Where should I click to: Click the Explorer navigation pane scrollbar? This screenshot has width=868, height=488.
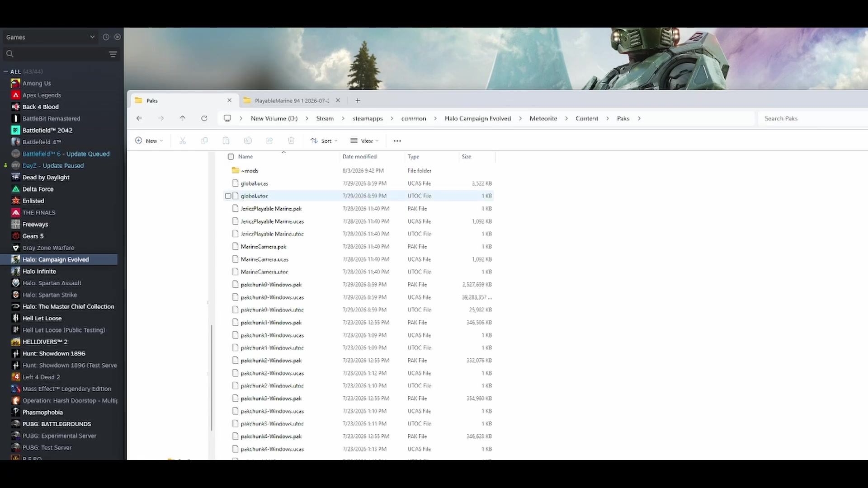coord(211,377)
